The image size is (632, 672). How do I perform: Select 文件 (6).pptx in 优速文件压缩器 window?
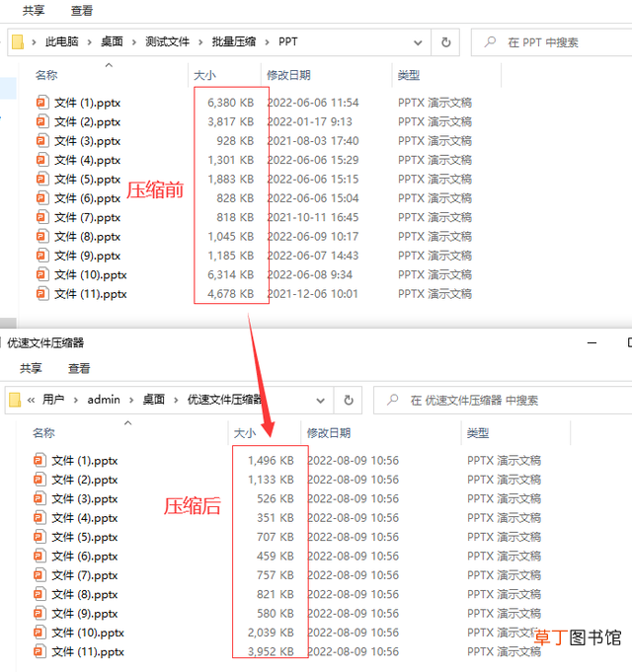pyautogui.click(x=85, y=556)
